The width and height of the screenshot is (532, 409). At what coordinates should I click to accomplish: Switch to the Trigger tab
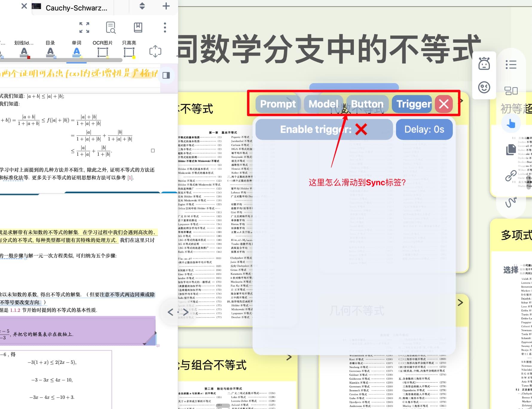click(413, 104)
